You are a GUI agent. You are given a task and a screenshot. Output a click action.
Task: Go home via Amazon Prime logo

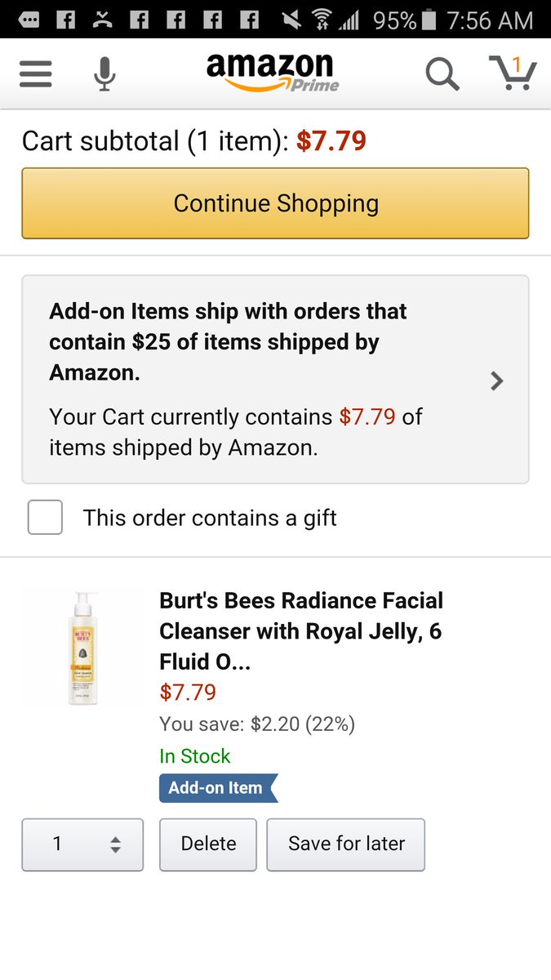pos(272,72)
